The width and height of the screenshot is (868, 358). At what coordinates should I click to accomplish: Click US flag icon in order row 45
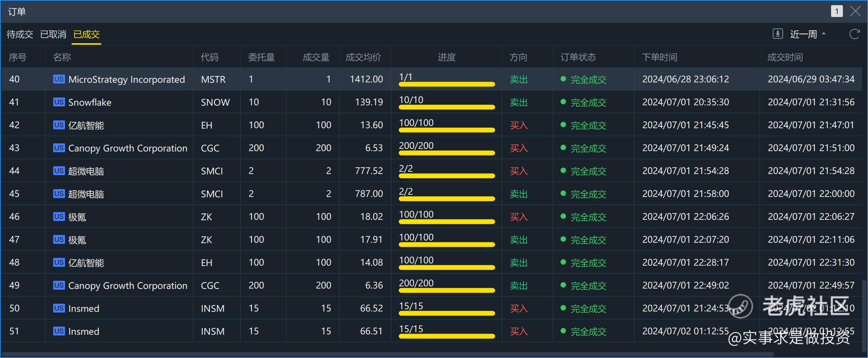[x=59, y=194]
